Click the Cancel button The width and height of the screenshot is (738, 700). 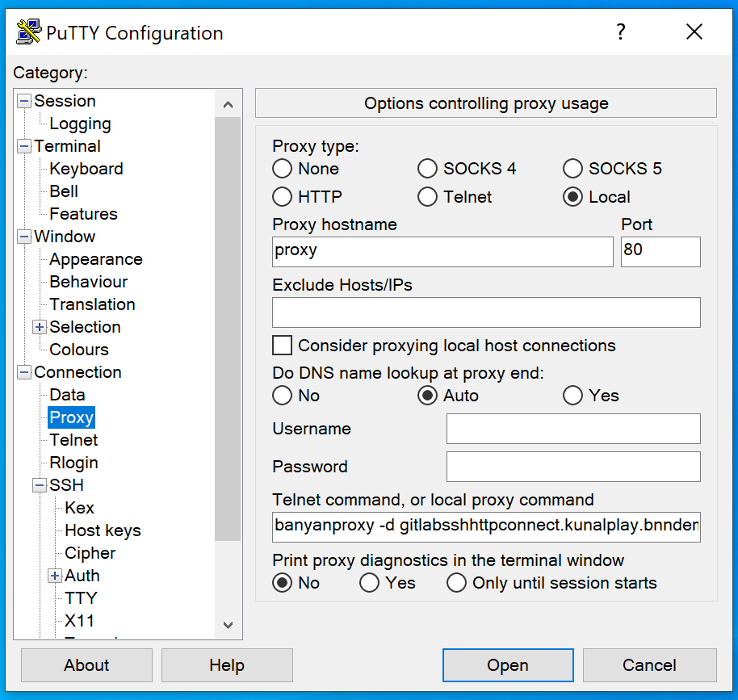[649, 665]
